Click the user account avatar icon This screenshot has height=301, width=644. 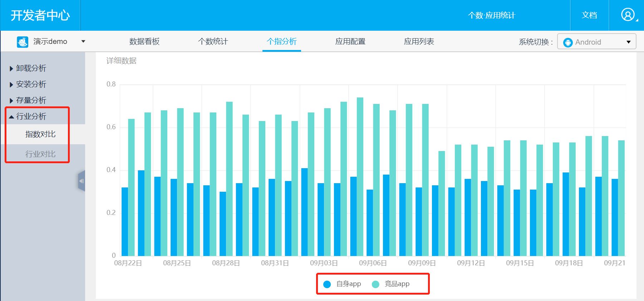[x=628, y=15]
